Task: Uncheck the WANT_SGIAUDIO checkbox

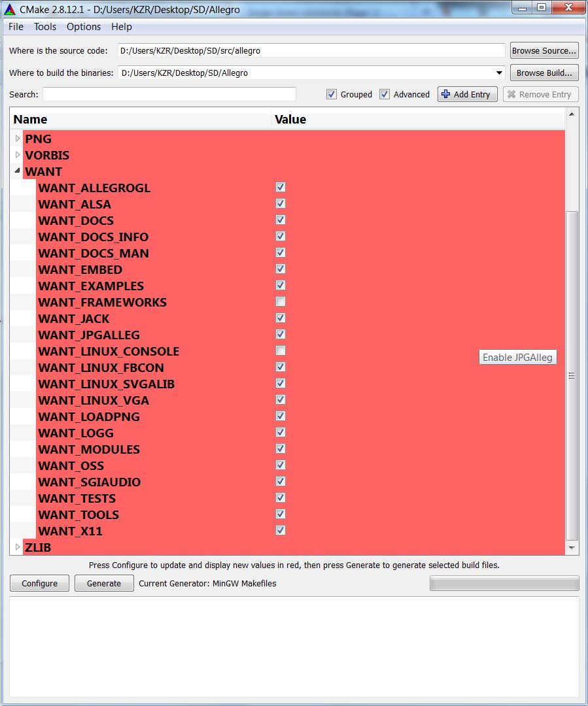Action: pyautogui.click(x=280, y=481)
